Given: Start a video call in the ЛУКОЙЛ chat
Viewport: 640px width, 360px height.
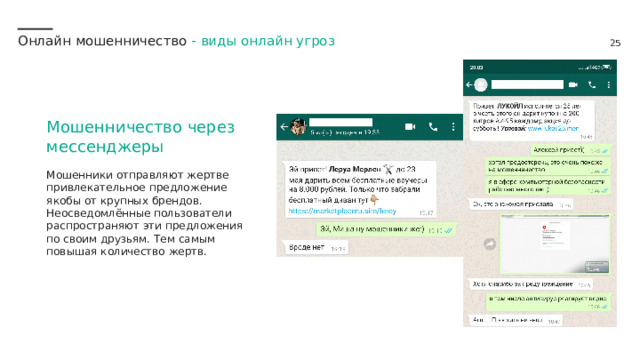Looking at the screenshot, I should tap(573, 84).
